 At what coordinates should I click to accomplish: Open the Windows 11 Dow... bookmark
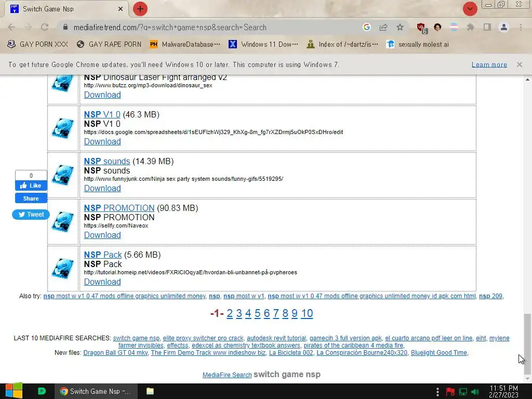click(x=263, y=45)
